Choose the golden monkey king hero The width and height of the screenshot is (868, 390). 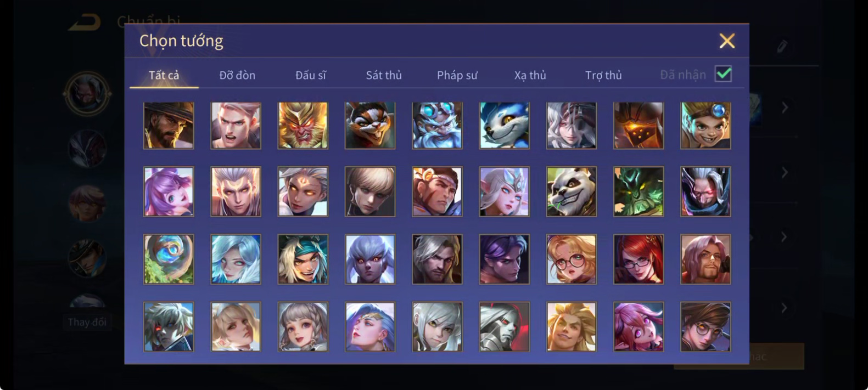[x=303, y=126]
